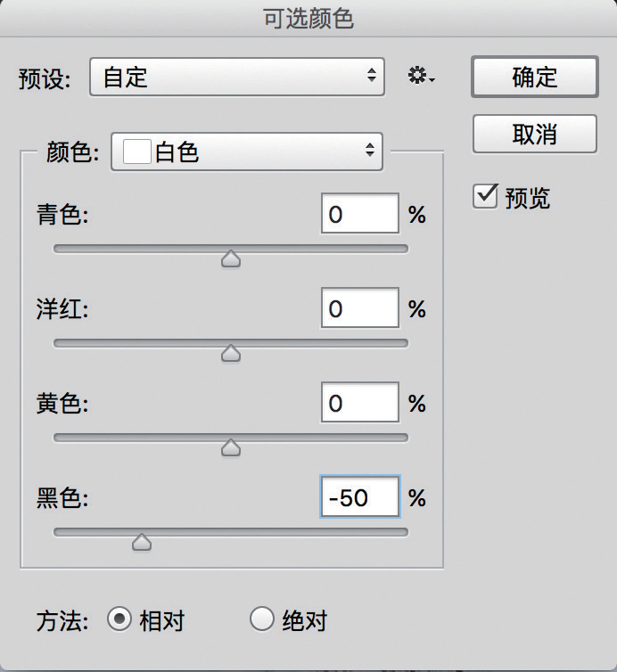This screenshot has height=672, width=617.
Task: Click the 青色 label text
Action: pos(63,216)
